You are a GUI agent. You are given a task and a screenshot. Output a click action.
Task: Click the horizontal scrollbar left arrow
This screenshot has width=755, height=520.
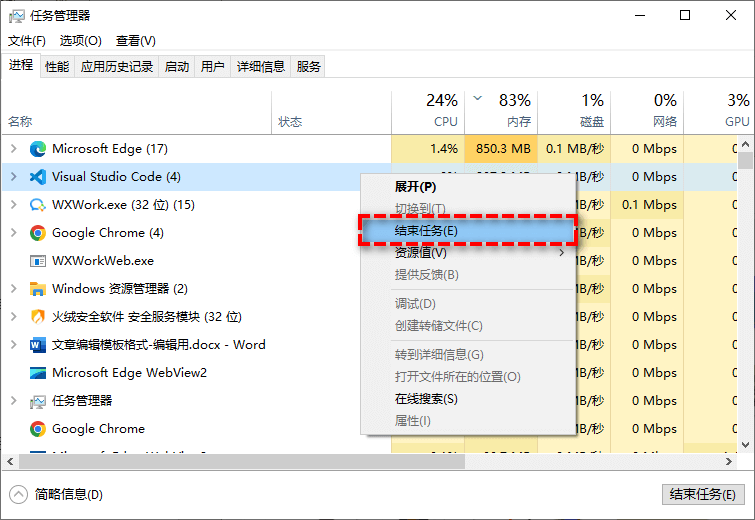click(10, 461)
